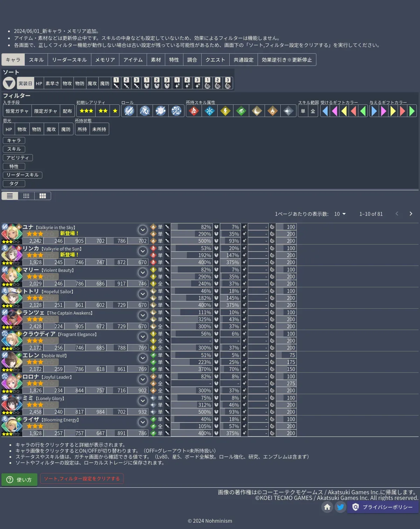Select first blue received-gift color arrow
Viewport: 420px width, 529px height.
[325, 111]
